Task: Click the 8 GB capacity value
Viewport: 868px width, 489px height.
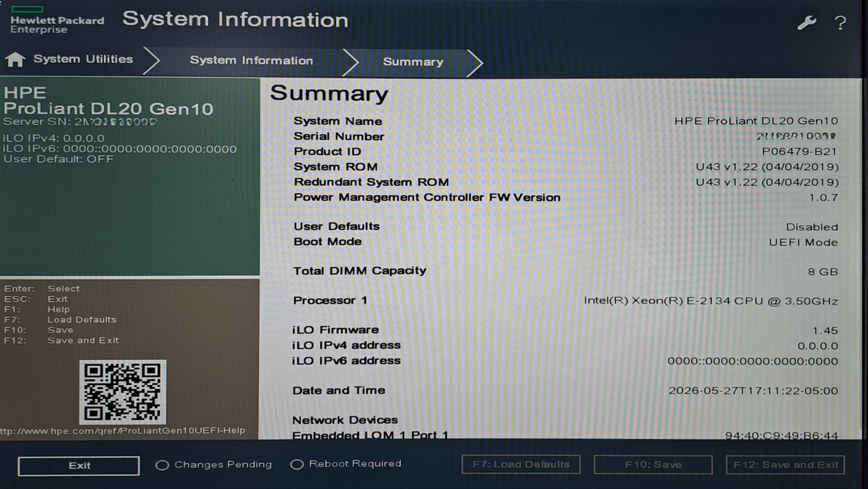Action: [x=823, y=272]
